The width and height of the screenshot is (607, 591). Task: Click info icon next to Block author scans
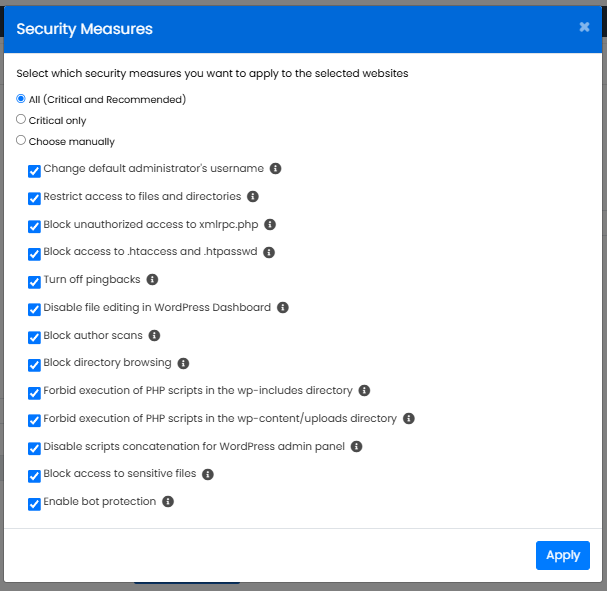click(x=154, y=336)
